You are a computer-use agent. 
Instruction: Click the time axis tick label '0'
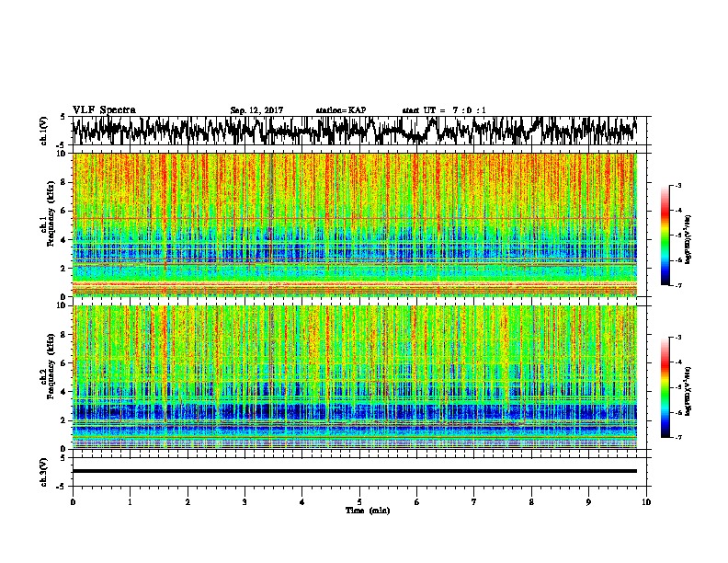coord(73,502)
